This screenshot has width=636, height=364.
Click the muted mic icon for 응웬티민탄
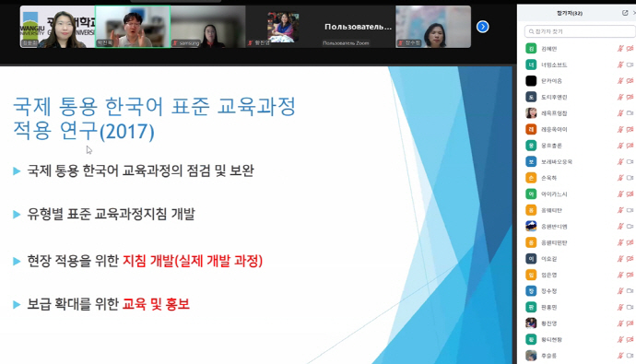pos(620,242)
